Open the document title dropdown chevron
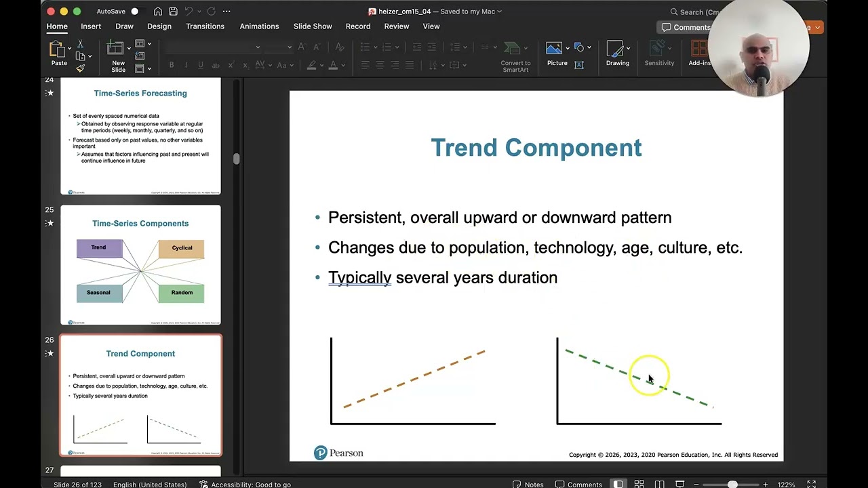This screenshot has height=488, width=868. click(500, 12)
